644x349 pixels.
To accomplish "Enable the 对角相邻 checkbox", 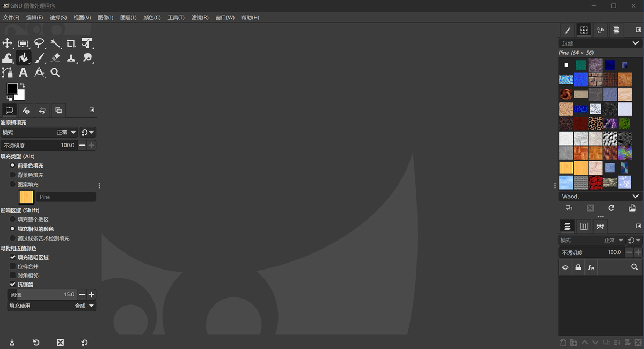I will 13,275.
